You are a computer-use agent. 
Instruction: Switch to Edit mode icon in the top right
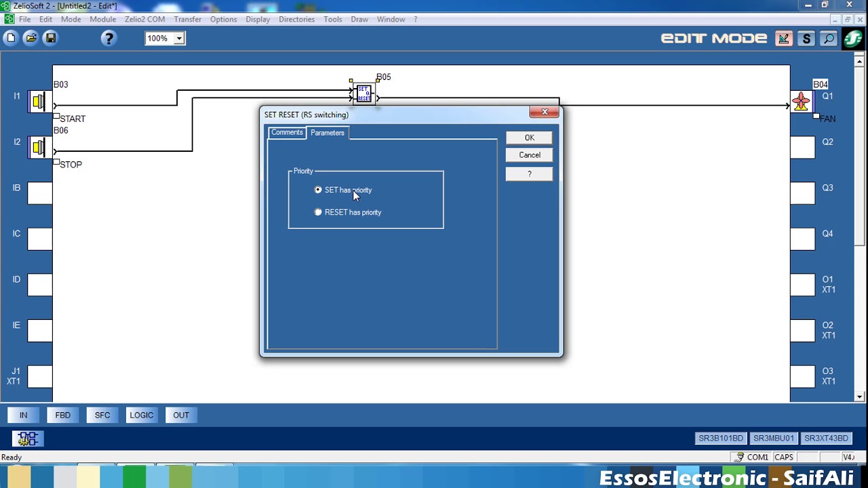784,39
